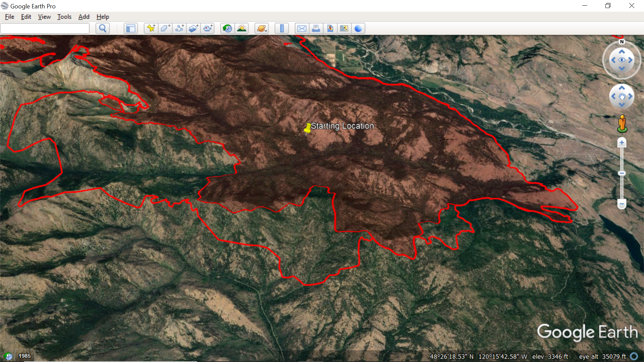Select the Add Polygon tool
This screenshot has width=644, height=362.
click(165, 28)
